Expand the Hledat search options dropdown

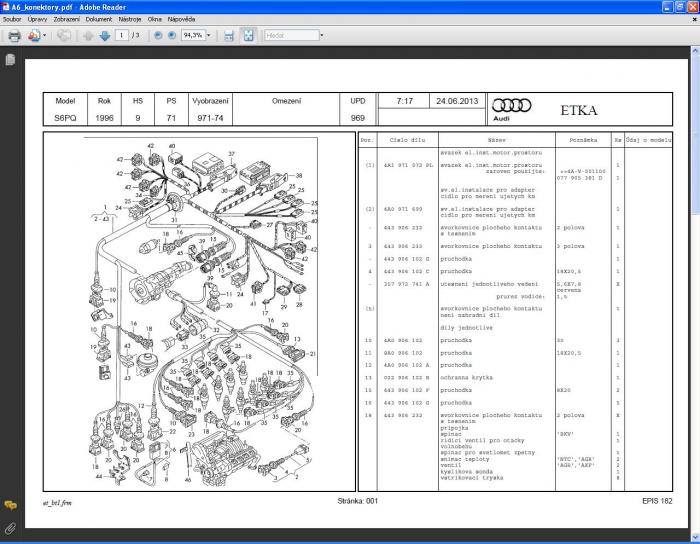click(x=321, y=35)
